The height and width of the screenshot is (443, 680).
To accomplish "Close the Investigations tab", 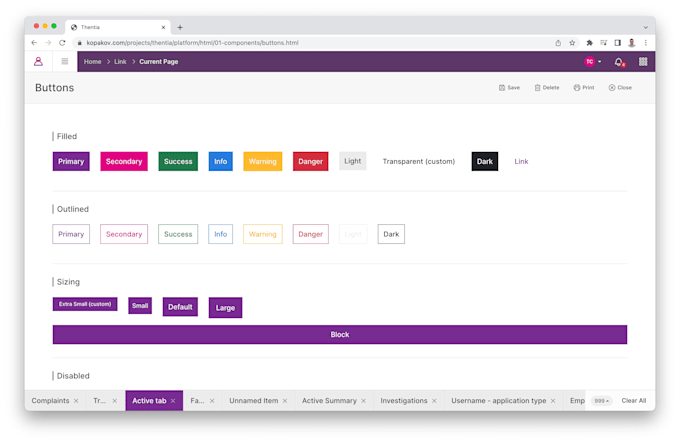I will 434,401.
